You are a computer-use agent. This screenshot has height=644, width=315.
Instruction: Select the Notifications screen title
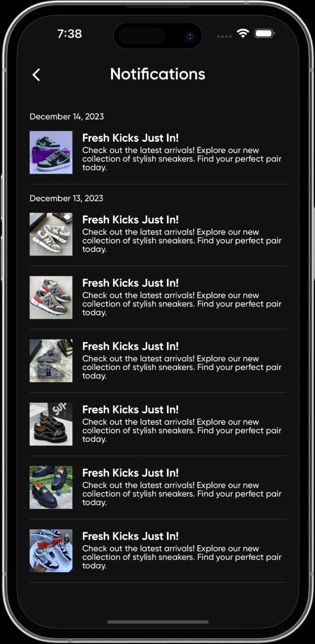[x=157, y=74]
